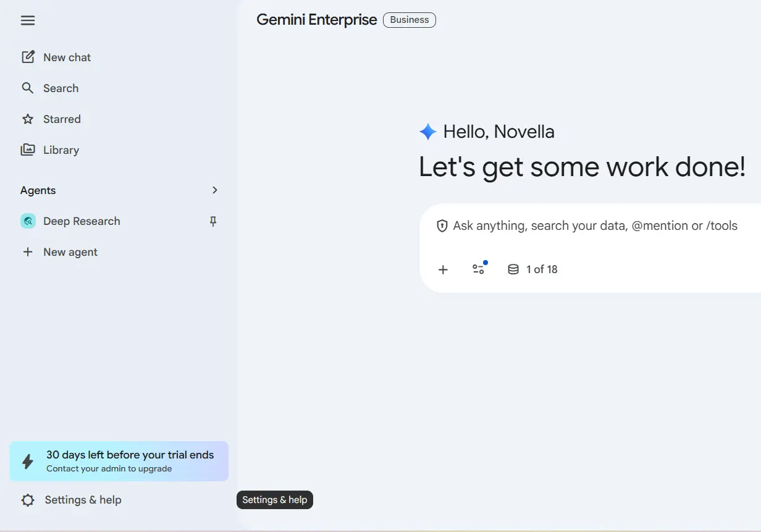Click the 'Contact your admin to upgrade' text
Image resolution: width=761 pixels, height=532 pixels.
[109, 468]
